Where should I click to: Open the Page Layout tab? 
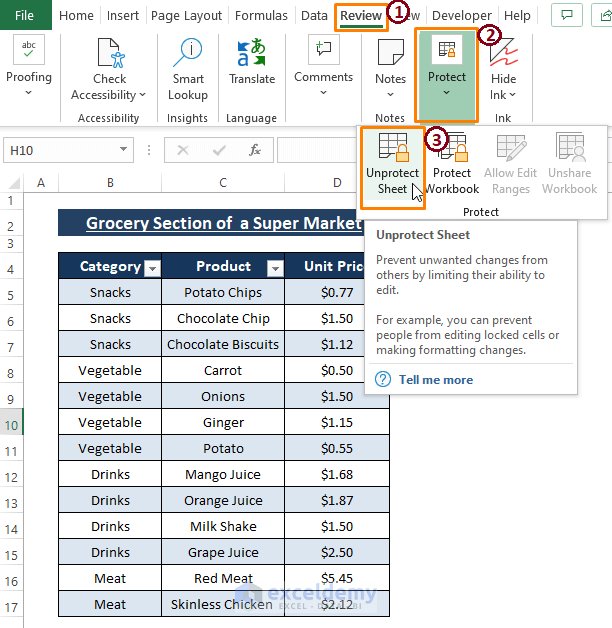point(188,16)
